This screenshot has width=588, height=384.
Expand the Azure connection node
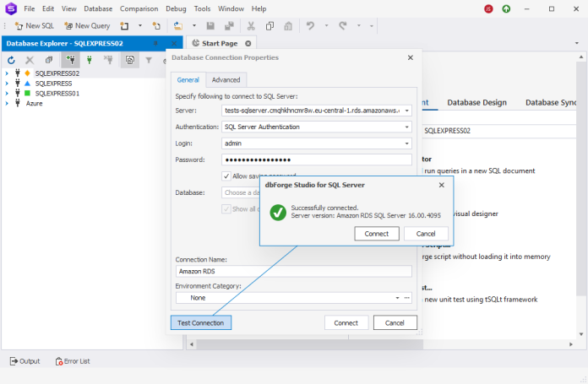coord(7,103)
